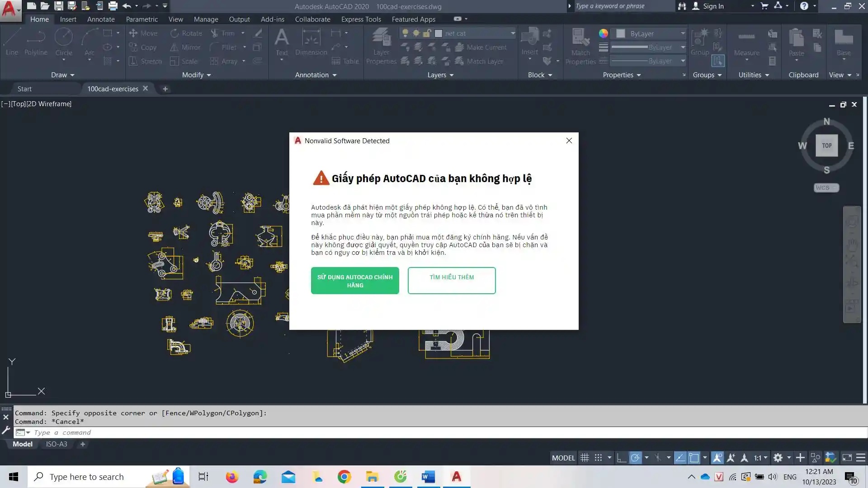This screenshot has height=488, width=868.
Task: Expand the Block panel
Action: pos(540,75)
